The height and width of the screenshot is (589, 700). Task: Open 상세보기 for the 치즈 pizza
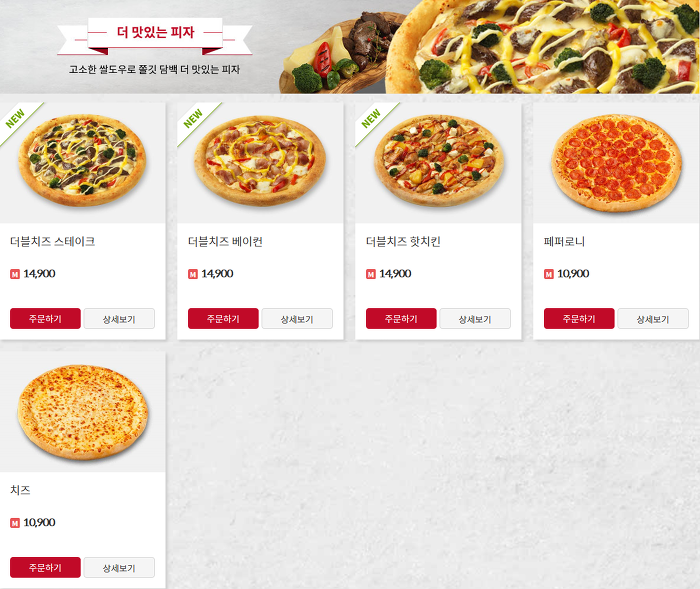pyautogui.click(x=119, y=567)
